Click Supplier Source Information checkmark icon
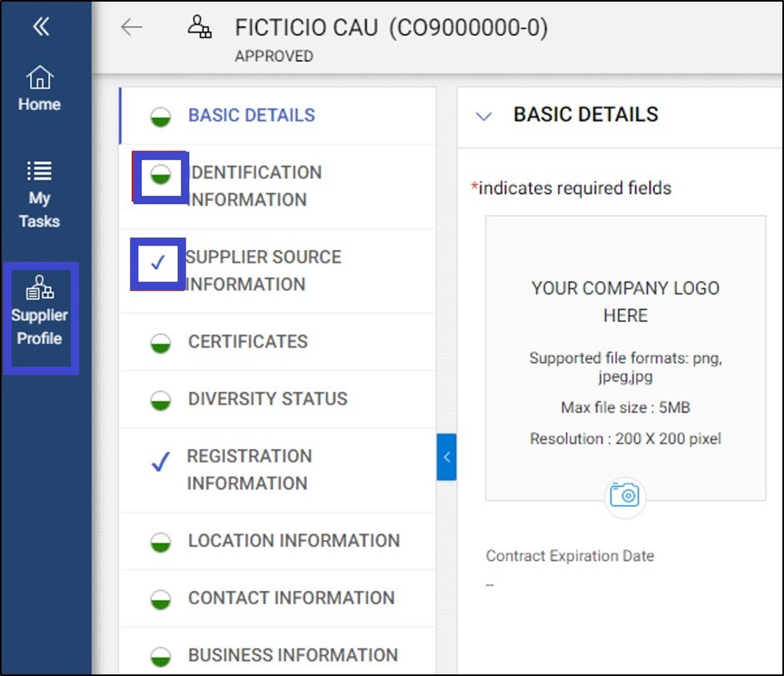The width and height of the screenshot is (784, 676). [x=158, y=263]
